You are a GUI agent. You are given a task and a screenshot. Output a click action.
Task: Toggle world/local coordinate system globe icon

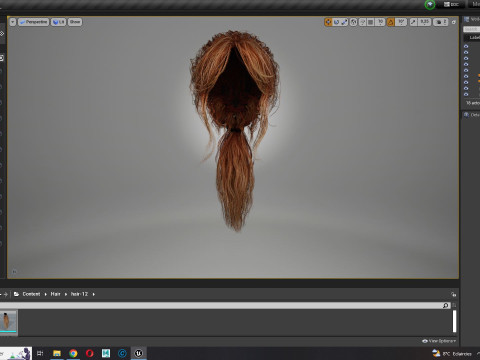point(353,22)
